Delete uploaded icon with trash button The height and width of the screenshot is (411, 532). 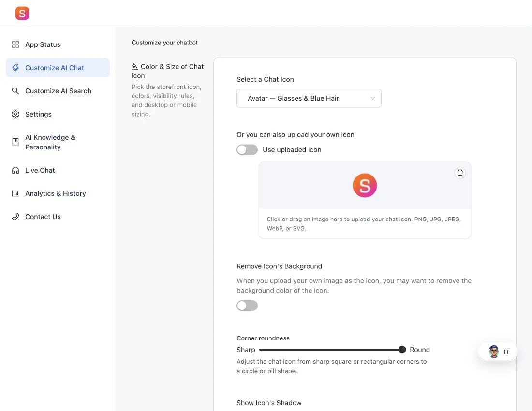coord(460,173)
